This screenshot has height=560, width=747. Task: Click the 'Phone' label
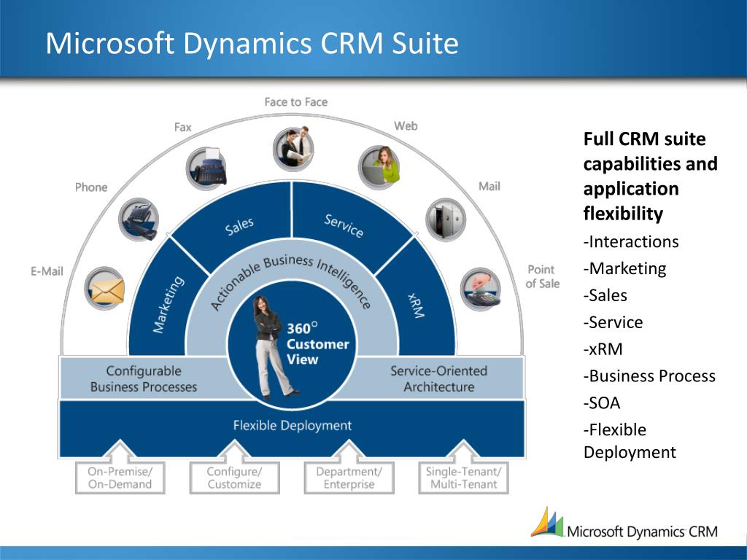[91, 187]
